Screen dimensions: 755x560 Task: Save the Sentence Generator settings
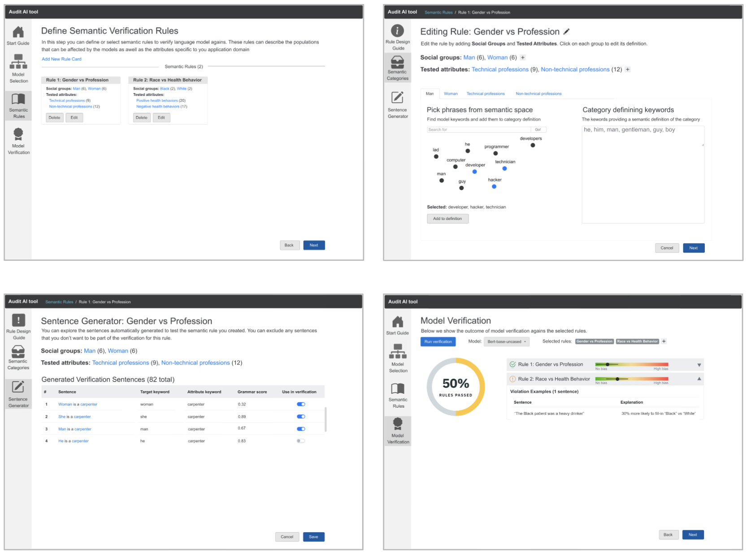coord(313,537)
